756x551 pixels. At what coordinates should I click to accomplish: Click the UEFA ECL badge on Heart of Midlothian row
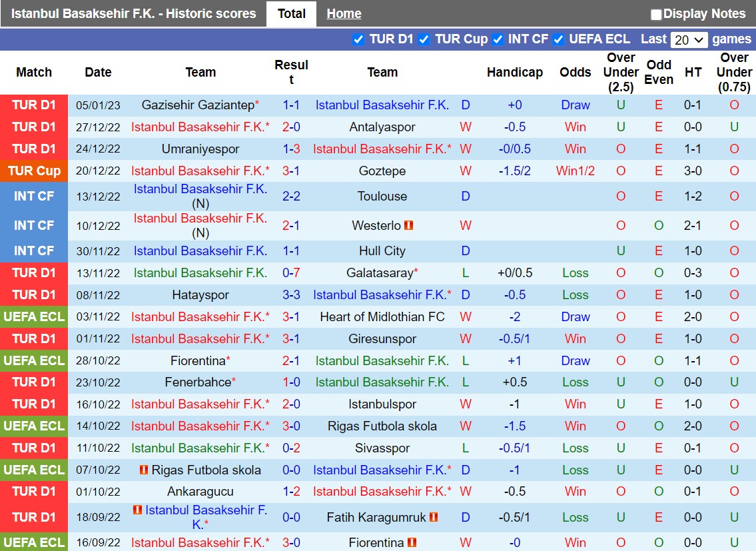pyautogui.click(x=34, y=316)
